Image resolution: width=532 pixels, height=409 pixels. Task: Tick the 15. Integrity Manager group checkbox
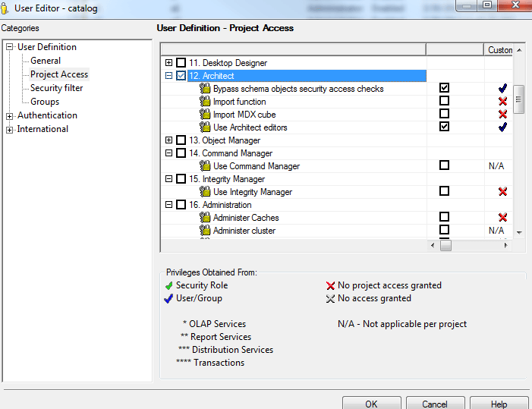point(181,179)
